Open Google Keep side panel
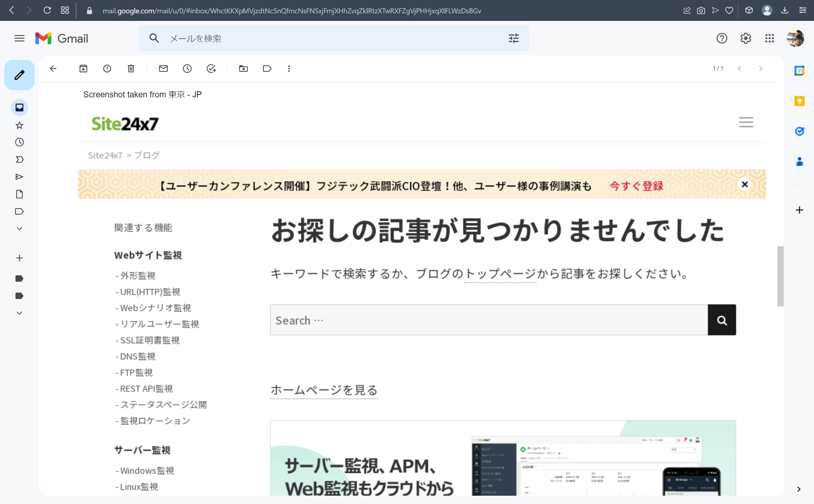 (800, 101)
